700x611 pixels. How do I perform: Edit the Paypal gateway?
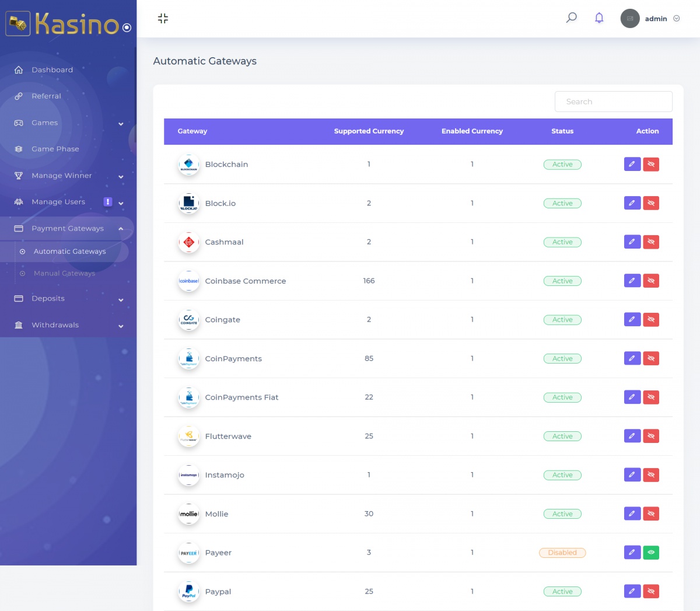coord(632,591)
